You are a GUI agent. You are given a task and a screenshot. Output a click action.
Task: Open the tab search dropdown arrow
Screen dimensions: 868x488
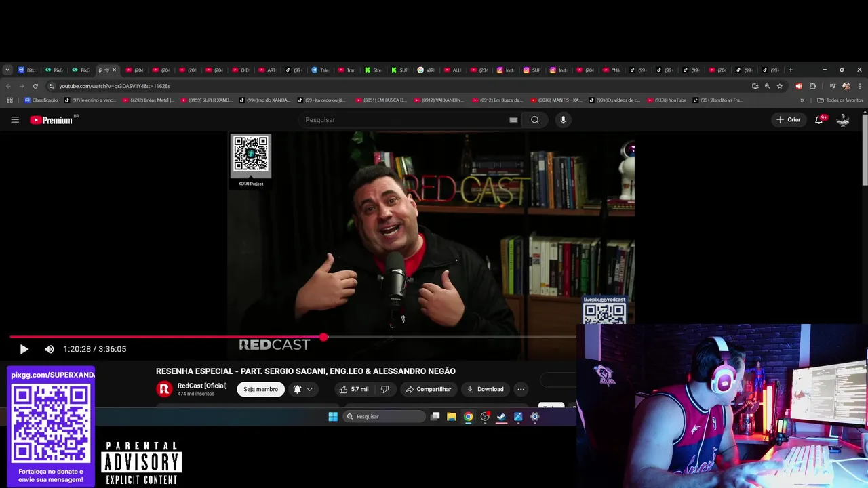[x=7, y=70]
